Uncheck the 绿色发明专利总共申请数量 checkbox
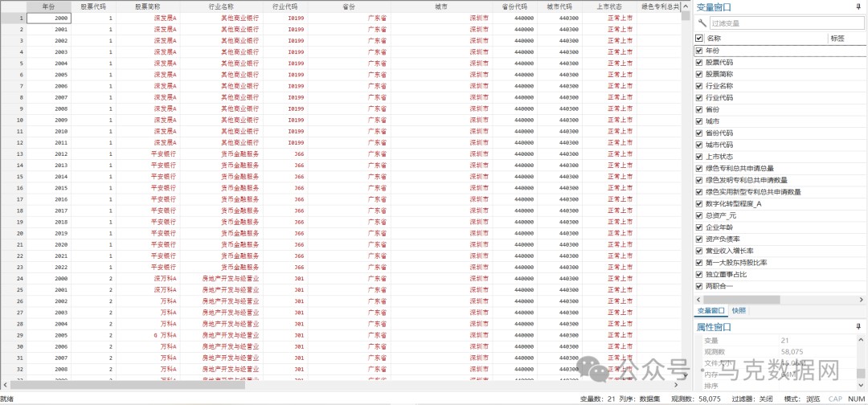Viewport: 868px width, 405px height. [698, 180]
